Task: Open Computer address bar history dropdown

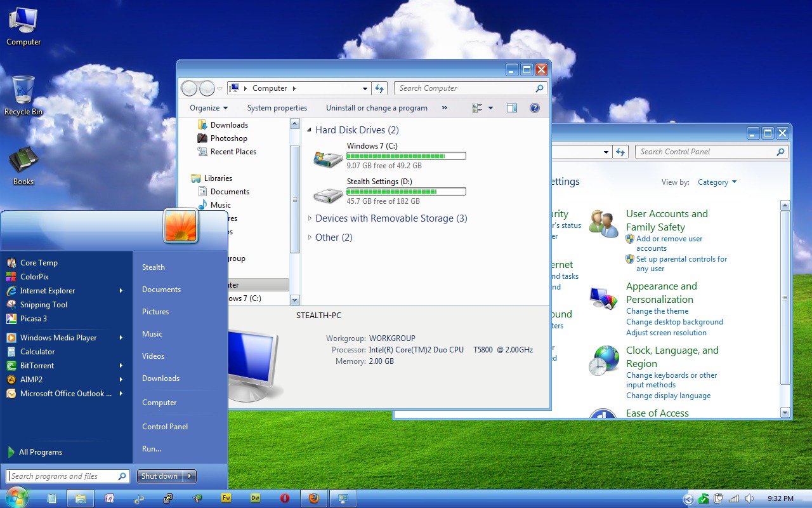Action: coord(365,88)
